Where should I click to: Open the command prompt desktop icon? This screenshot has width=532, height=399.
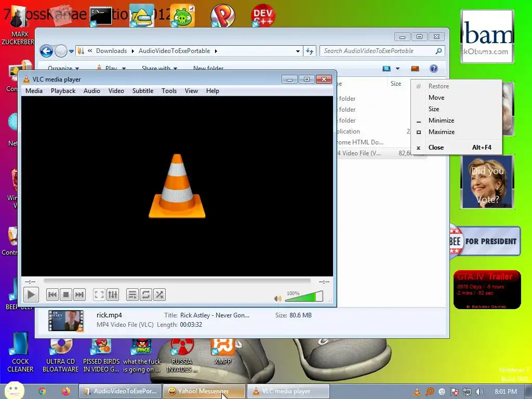(100, 16)
